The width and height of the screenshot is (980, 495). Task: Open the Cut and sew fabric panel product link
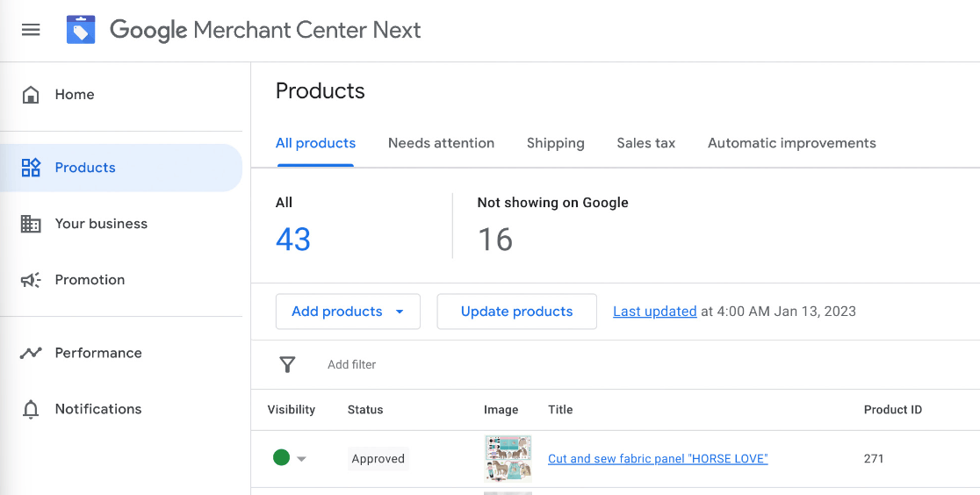(658, 458)
